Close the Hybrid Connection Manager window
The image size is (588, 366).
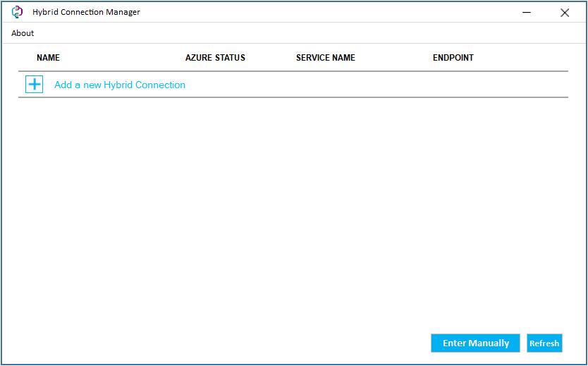[x=565, y=12]
